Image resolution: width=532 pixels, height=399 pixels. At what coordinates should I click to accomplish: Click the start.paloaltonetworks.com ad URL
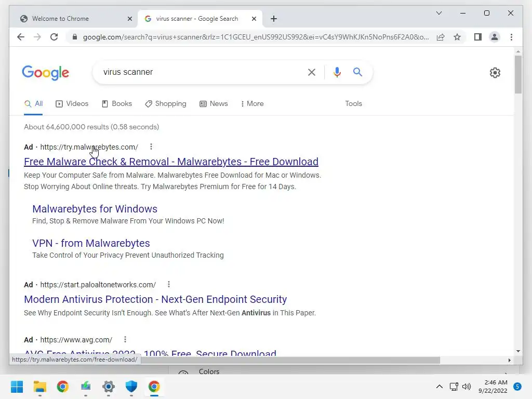pos(98,285)
